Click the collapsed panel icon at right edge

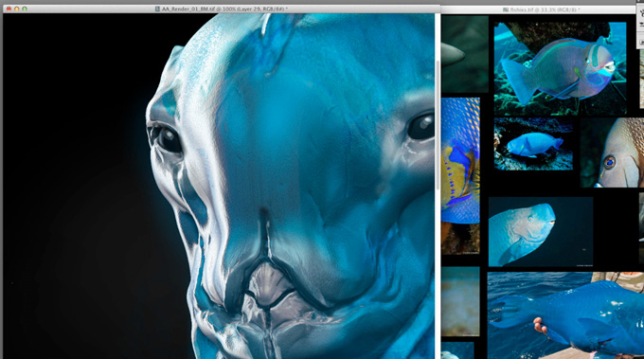tap(641, 13)
